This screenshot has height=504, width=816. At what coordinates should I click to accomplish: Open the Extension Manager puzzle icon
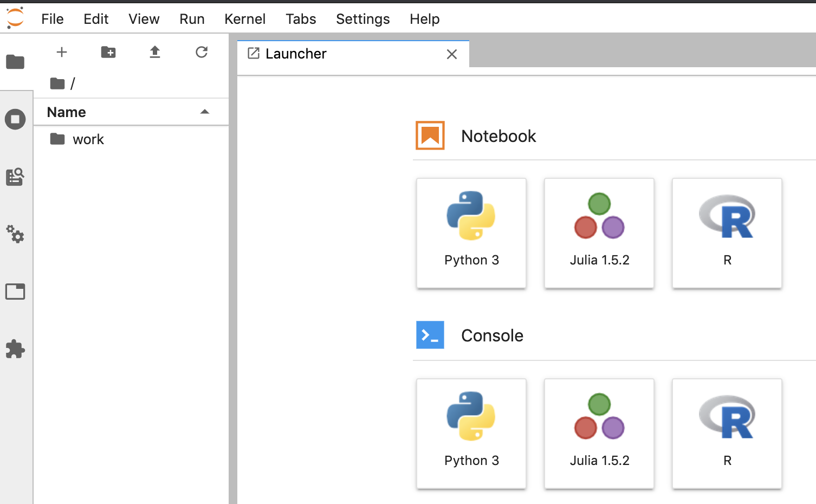[x=15, y=349]
